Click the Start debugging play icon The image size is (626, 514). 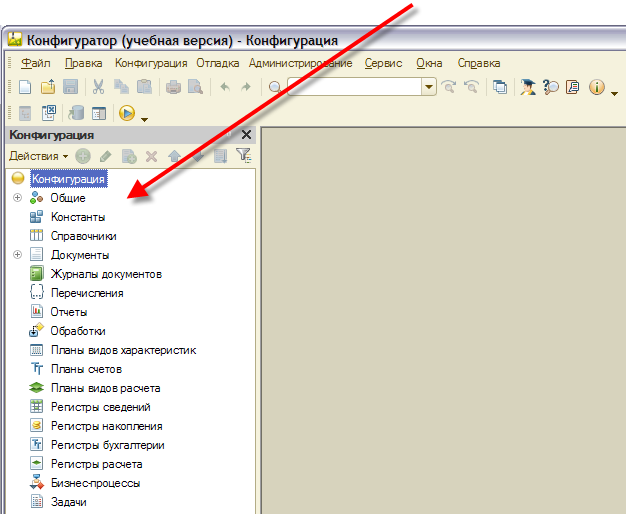click(x=127, y=113)
